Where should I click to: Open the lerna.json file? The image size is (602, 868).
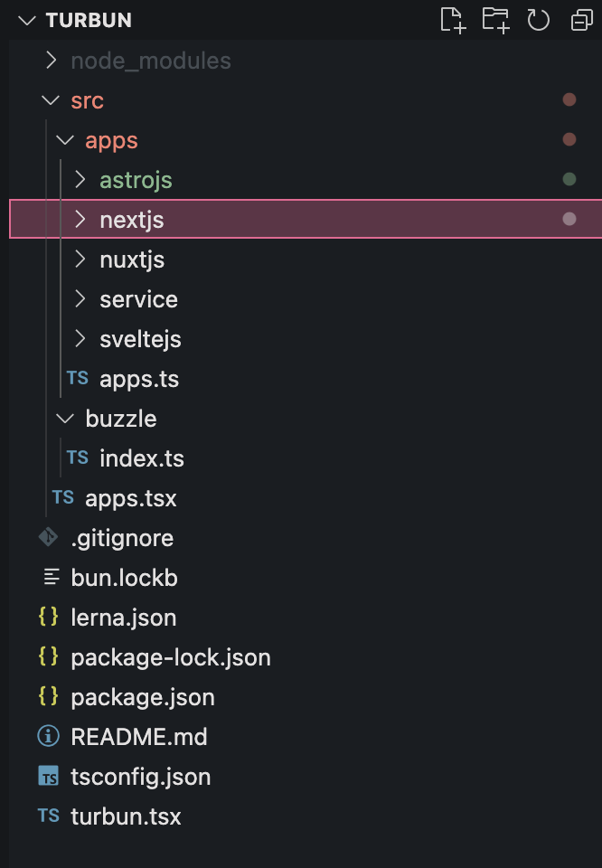[x=124, y=618]
